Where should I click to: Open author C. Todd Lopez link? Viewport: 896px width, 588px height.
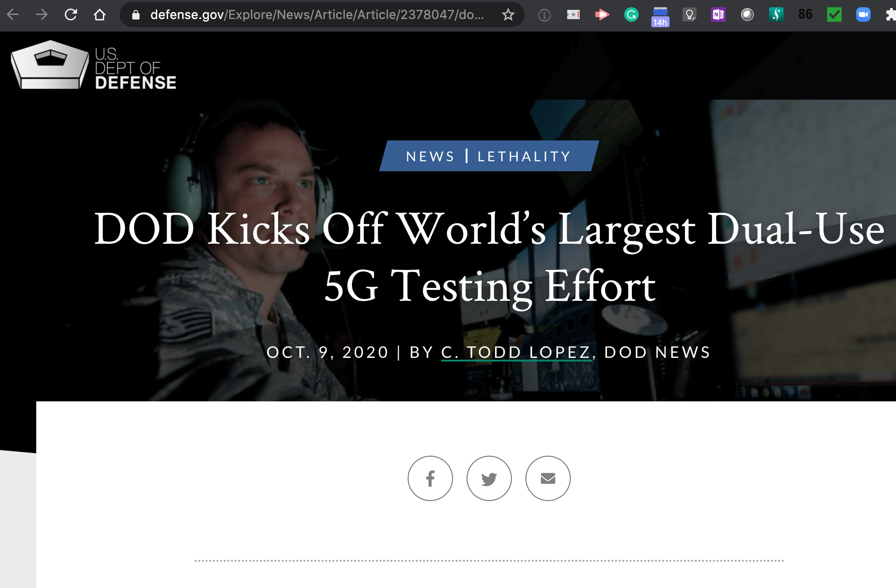point(516,352)
